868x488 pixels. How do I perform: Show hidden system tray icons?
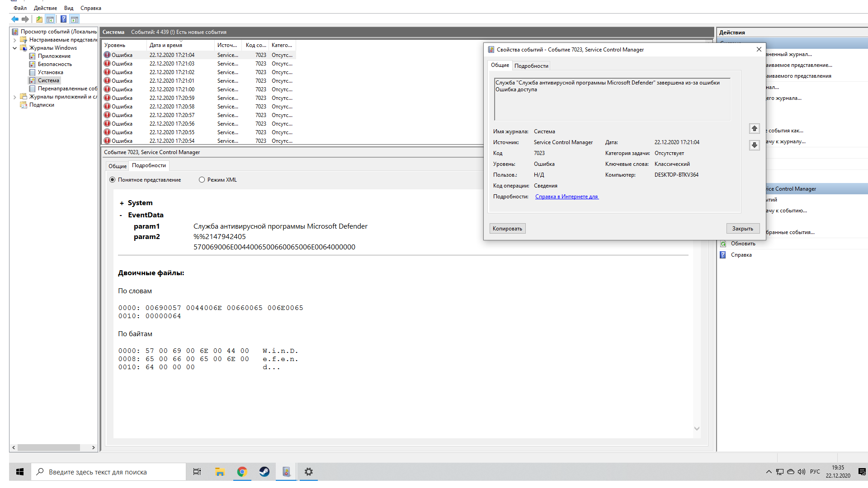tap(769, 472)
